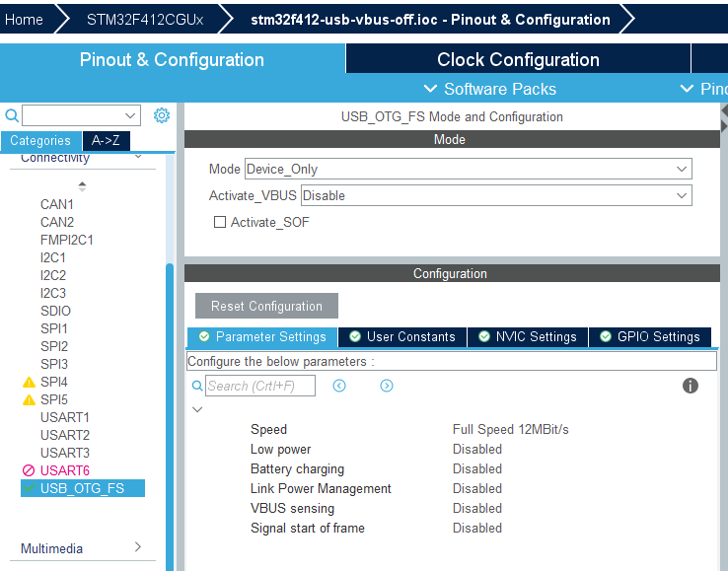The width and height of the screenshot is (728, 571).
Task: Click the SPI5 warning triangle icon
Action: click(29, 399)
